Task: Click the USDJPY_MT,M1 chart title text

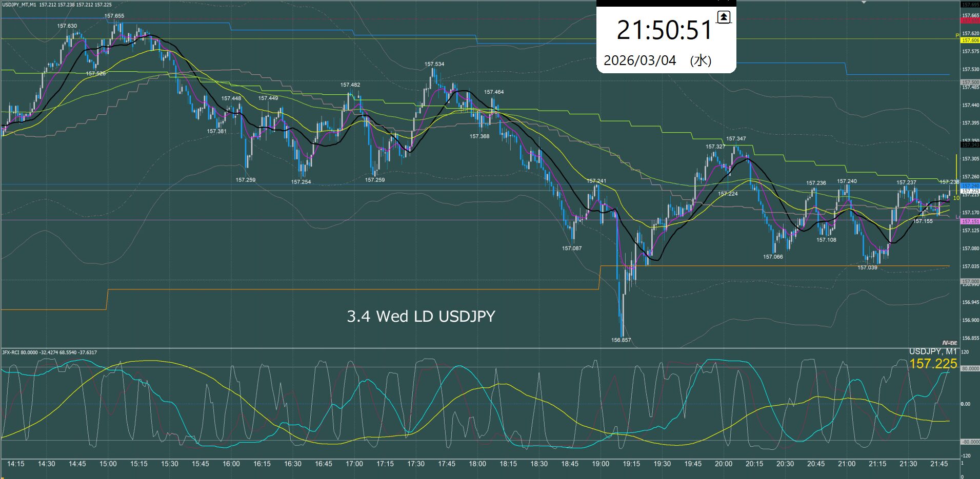Action: click(19, 5)
